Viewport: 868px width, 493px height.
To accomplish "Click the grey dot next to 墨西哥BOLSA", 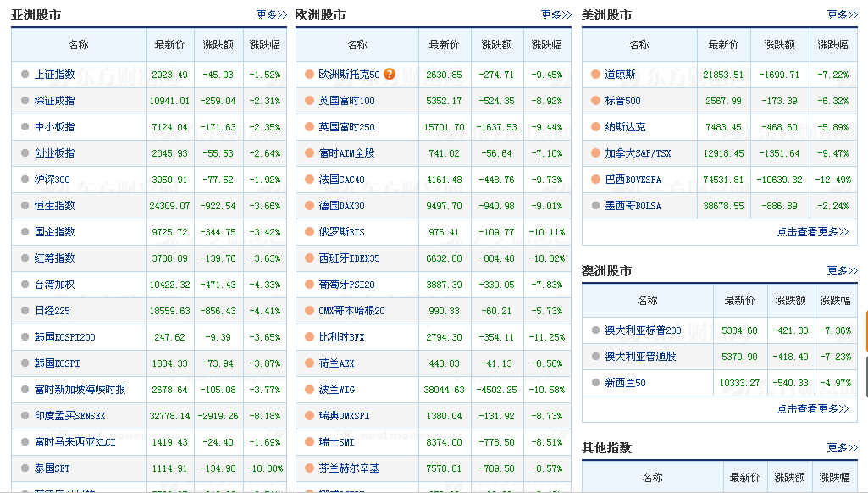I will [x=595, y=206].
